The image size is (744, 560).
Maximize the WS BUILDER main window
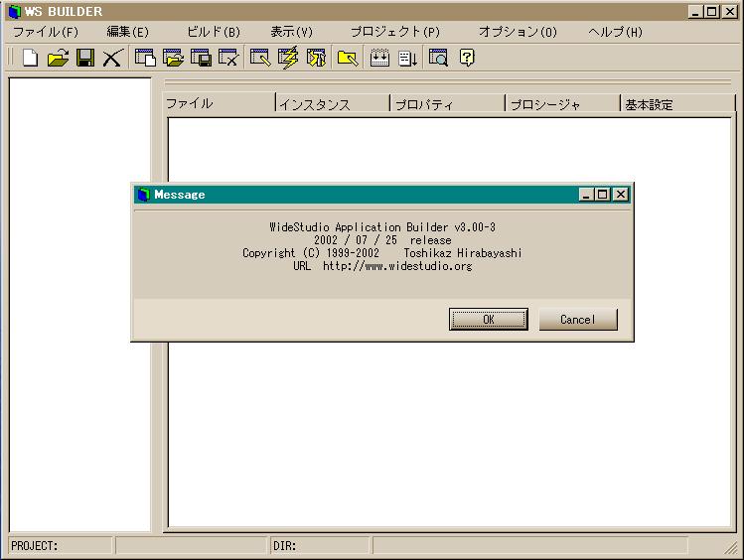tap(712, 11)
